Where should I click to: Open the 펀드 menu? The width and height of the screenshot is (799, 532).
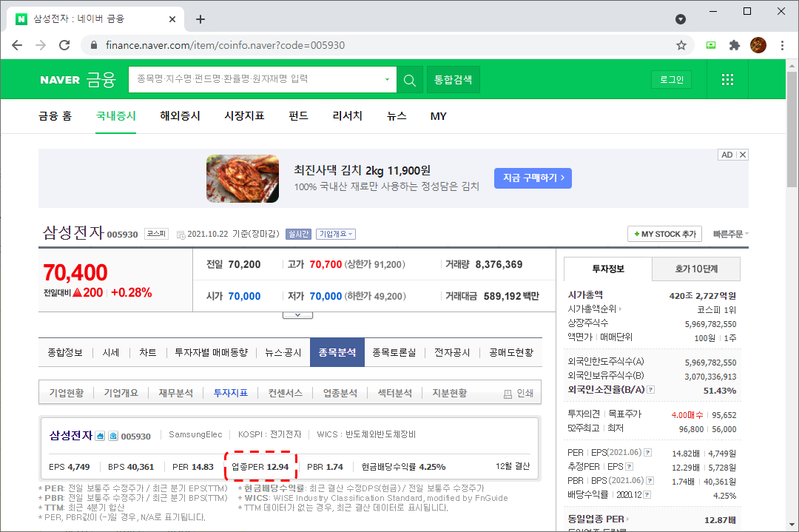[298, 116]
